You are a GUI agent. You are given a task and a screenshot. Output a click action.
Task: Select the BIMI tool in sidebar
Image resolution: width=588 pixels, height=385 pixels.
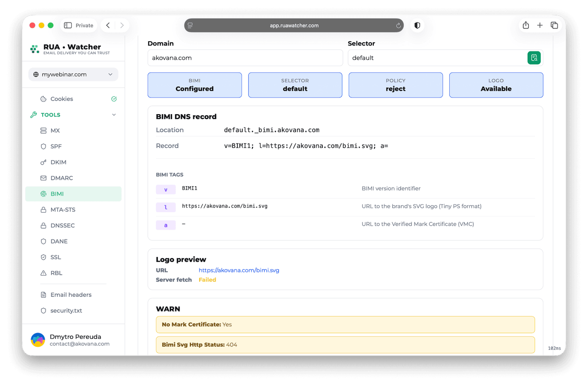click(x=73, y=193)
